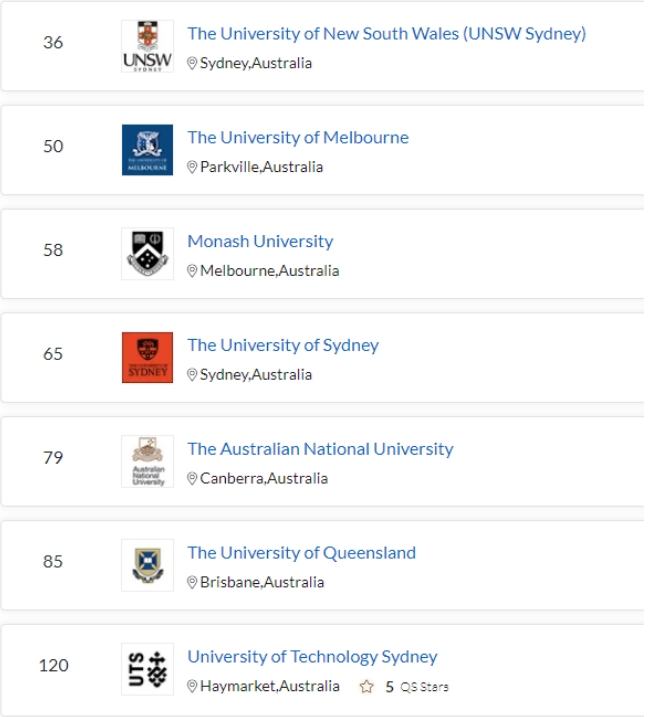
Task: Click location pin icon beside Canberra,Australia
Action: click(x=192, y=478)
